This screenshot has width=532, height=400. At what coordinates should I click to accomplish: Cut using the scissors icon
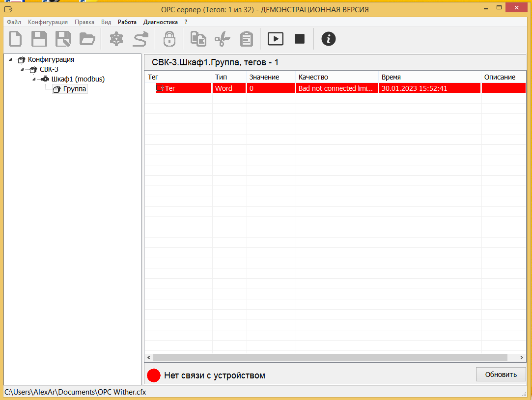pyautogui.click(x=223, y=39)
